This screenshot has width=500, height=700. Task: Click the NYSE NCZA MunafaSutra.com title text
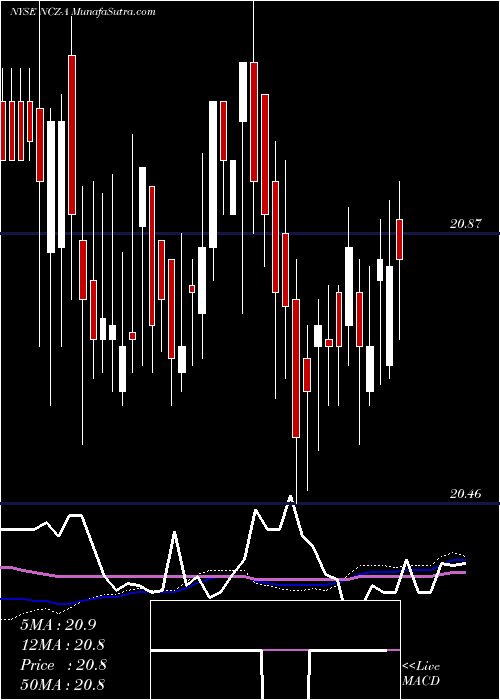click(83, 12)
